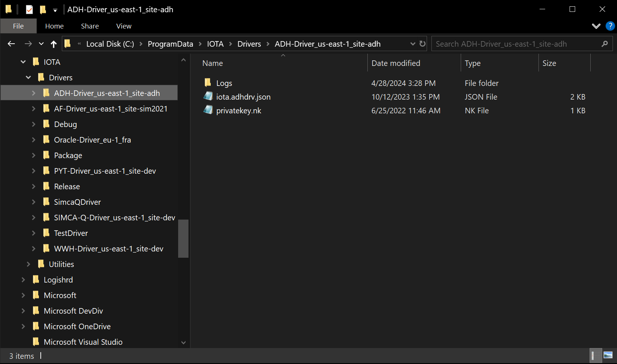
Task: Select PYT-Driver_us-east-1_site-dev in tree
Action: (105, 171)
